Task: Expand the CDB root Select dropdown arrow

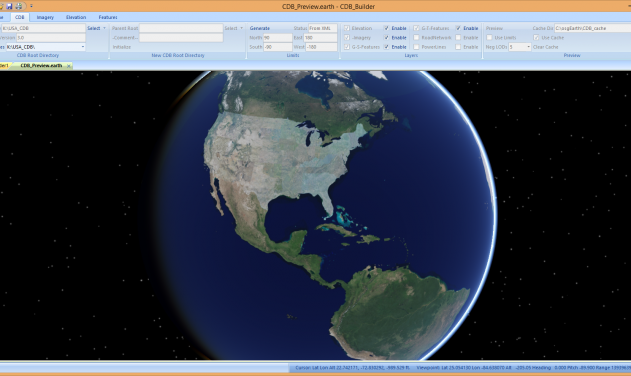Action: tap(104, 28)
